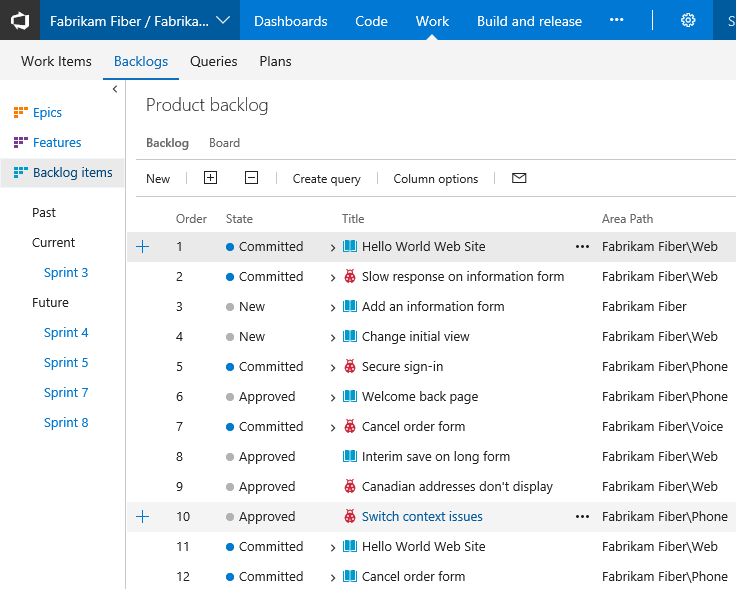Click the collapse all minus icon
The height and width of the screenshot is (589, 736).
[x=252, y=178]
